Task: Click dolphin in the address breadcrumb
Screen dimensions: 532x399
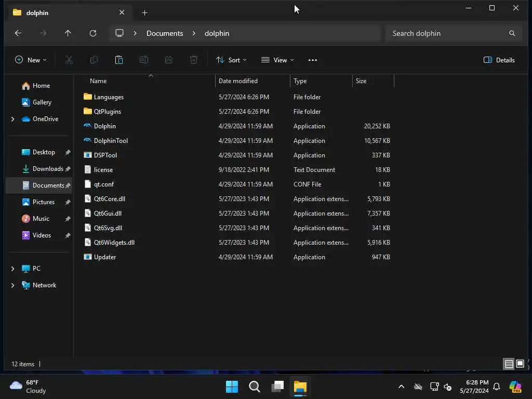Action: click(217, 33)
